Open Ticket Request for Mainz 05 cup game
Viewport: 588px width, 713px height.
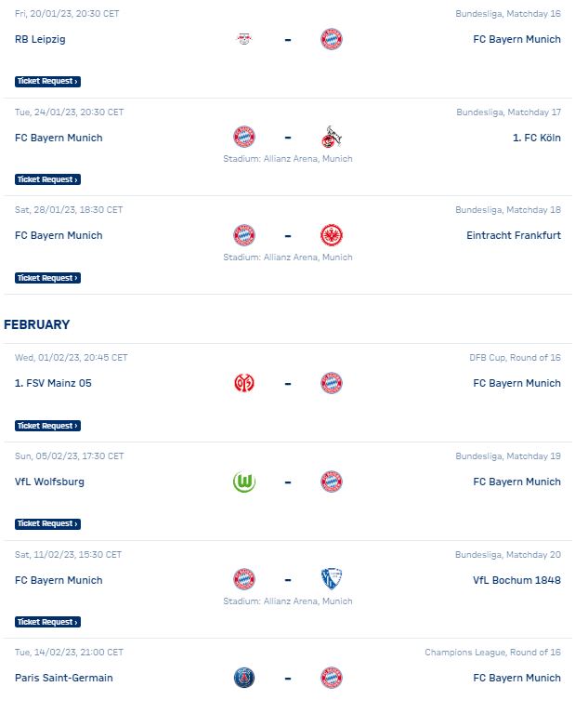tap(47, 426)
